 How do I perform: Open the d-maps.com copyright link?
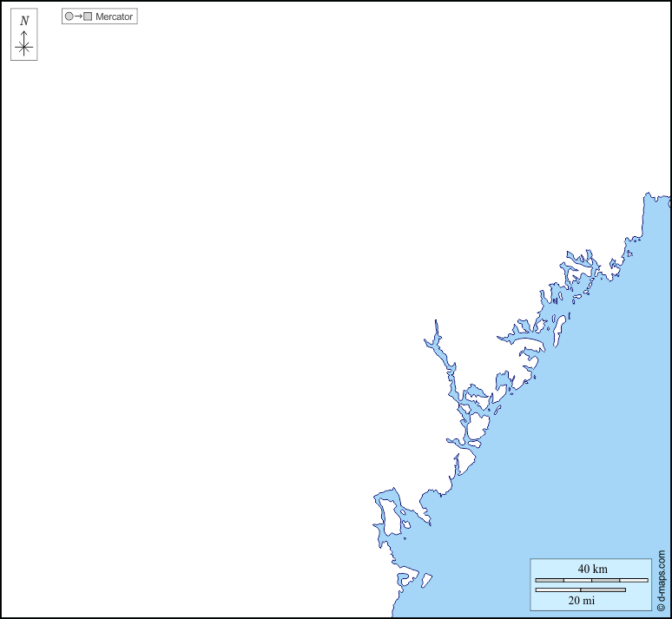click(661, 580)
